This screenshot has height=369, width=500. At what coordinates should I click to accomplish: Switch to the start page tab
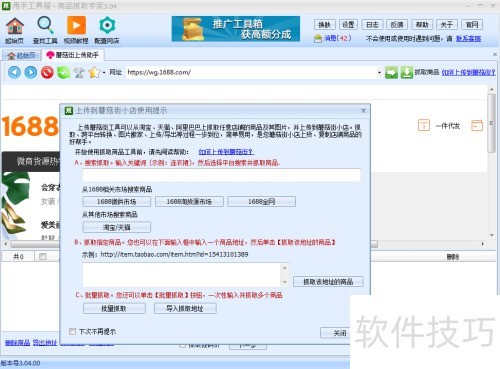tap(21, 55)
